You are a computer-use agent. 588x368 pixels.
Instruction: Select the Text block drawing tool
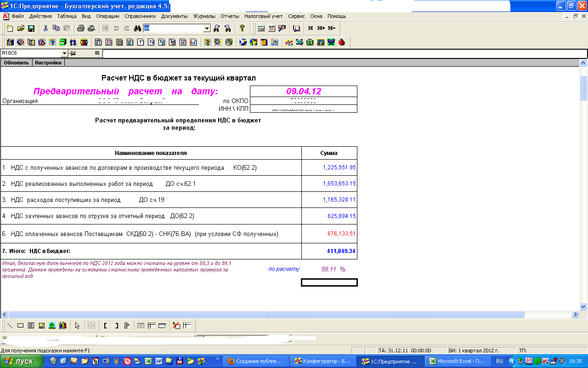click(31, 326)
